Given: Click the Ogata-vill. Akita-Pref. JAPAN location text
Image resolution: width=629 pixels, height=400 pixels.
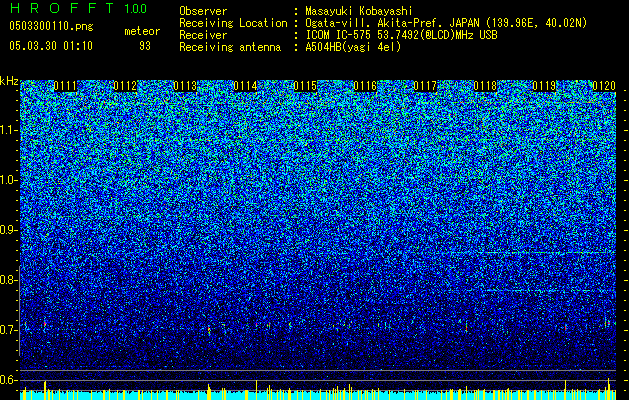Looking at the screenshot, I should [x=446, y=23].
